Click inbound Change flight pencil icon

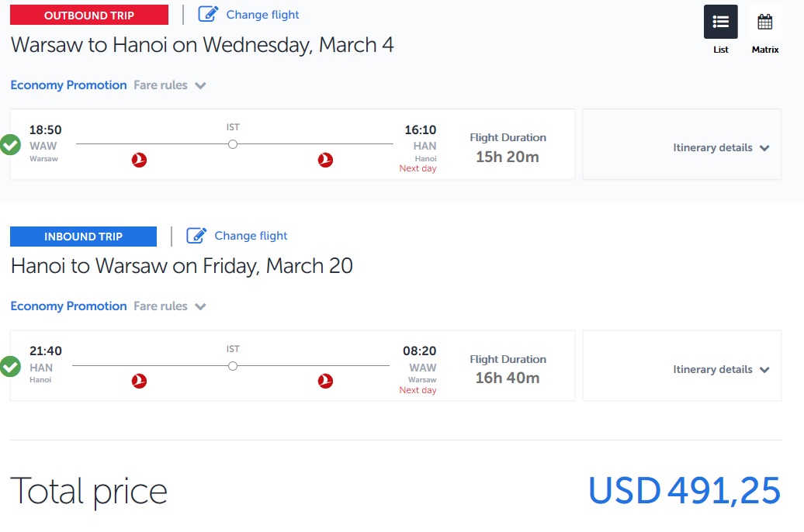coord(196,235)
